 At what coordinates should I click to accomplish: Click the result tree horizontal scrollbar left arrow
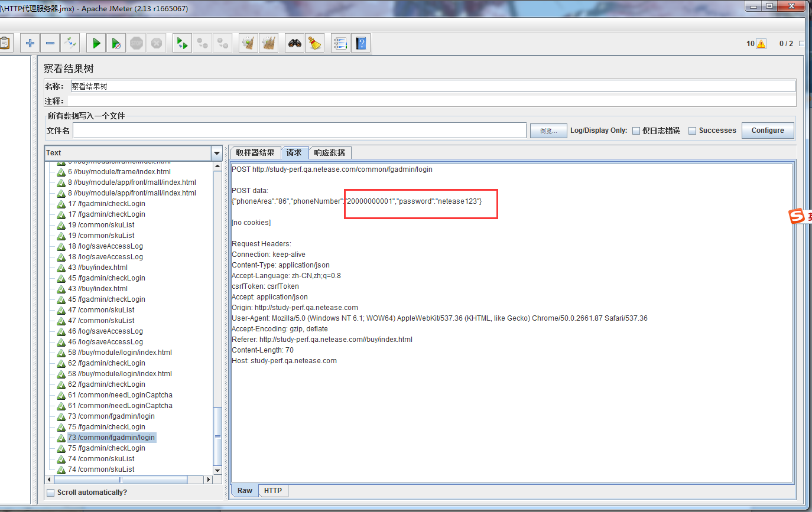(50, 480)
